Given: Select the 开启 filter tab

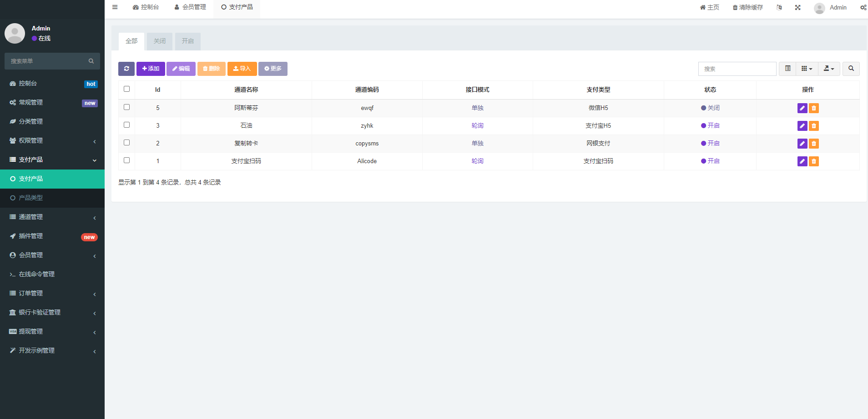Looking at the screenshot, I should click(188, 41).
